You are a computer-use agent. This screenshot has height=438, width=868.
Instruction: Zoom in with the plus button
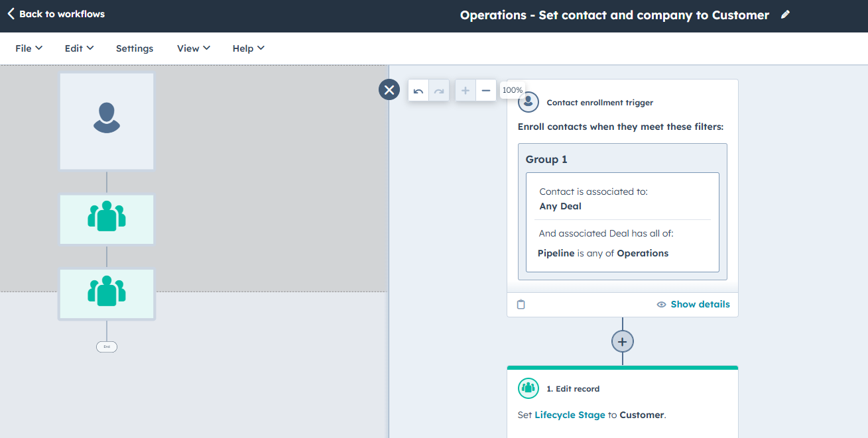[x=465, y=91]
